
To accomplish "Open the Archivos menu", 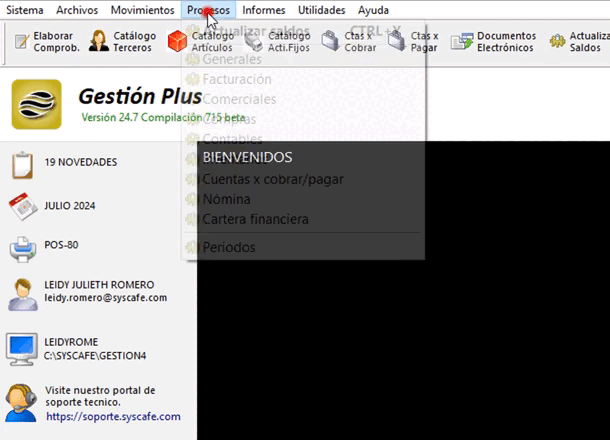I will (x=77, y=10).
